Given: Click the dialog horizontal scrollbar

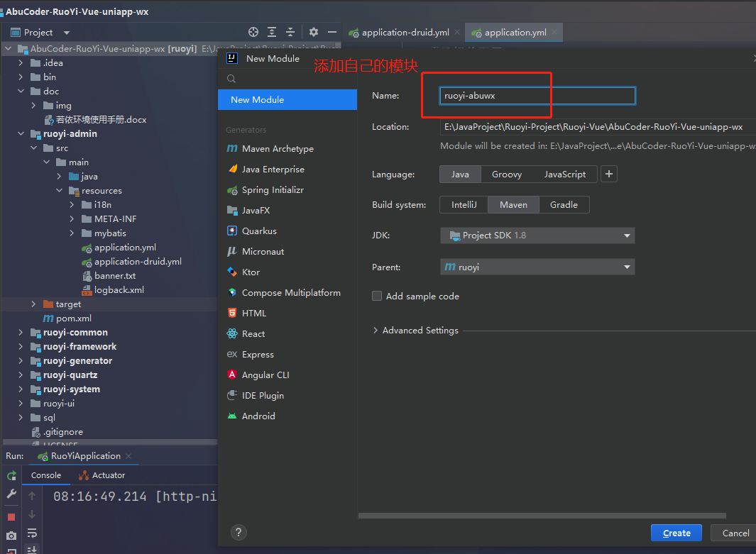Looking at the screenshot, I should pos(542,516).
